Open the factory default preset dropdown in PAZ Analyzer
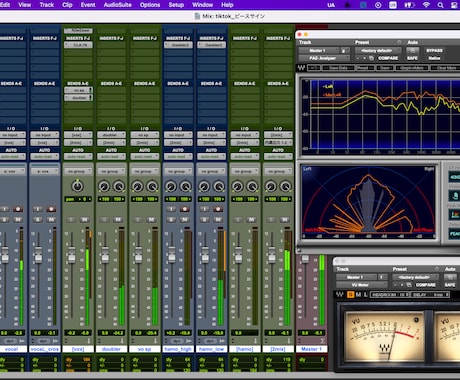The width and height of the screenshot is (460, 380). (x=377, y=50)
